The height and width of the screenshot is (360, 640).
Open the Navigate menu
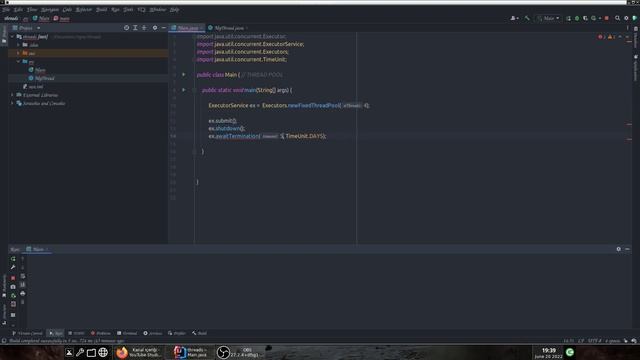pos(50,9)
